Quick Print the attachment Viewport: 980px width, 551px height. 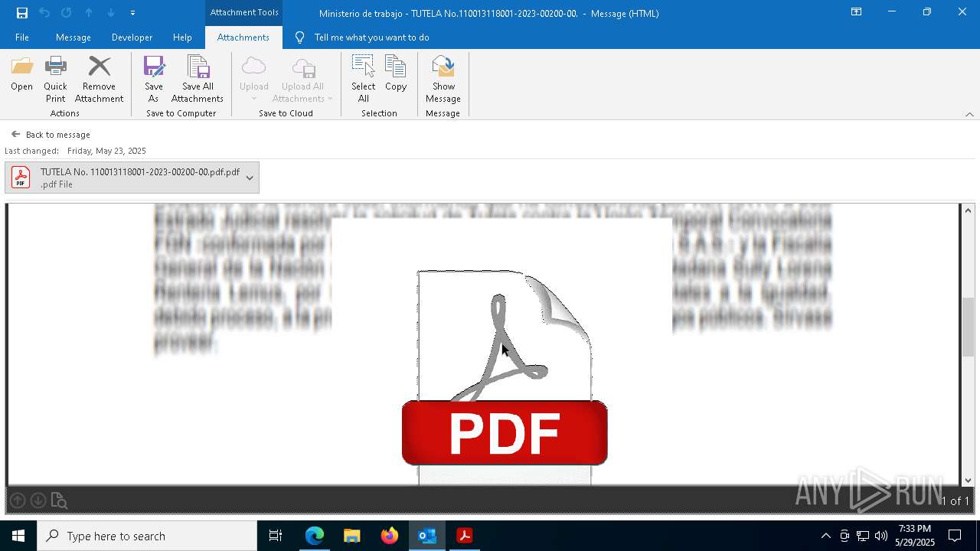[x=55, y=80]
